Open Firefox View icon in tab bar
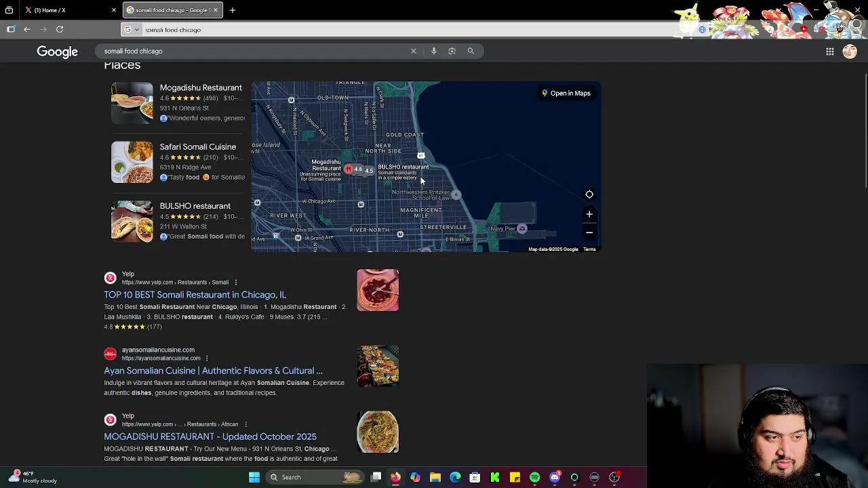 point(9,10)
